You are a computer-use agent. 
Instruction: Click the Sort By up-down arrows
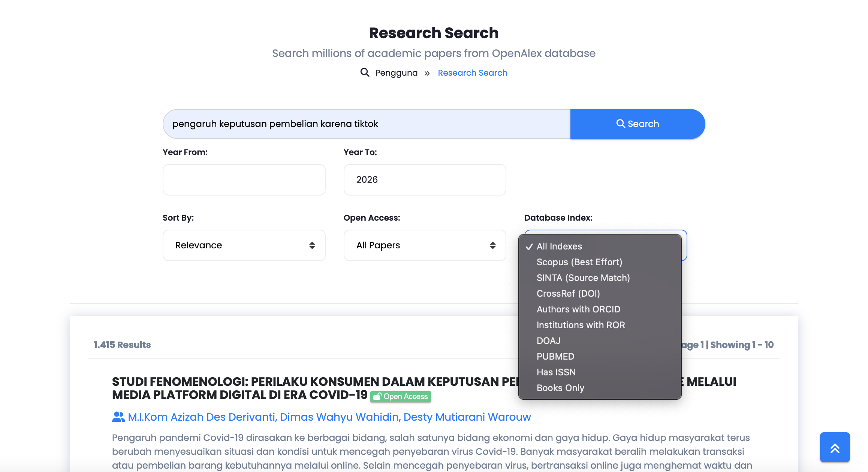312,245
